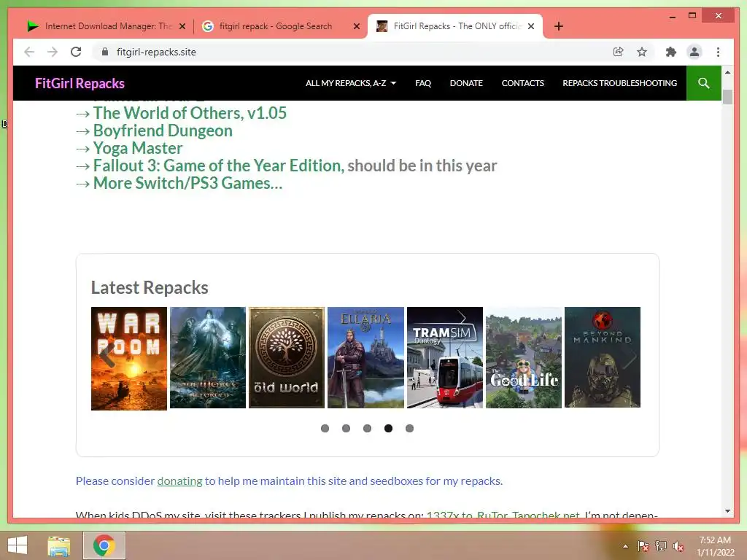
Task: Open The Good Life repack thumbnail
Action: (524, 357)
